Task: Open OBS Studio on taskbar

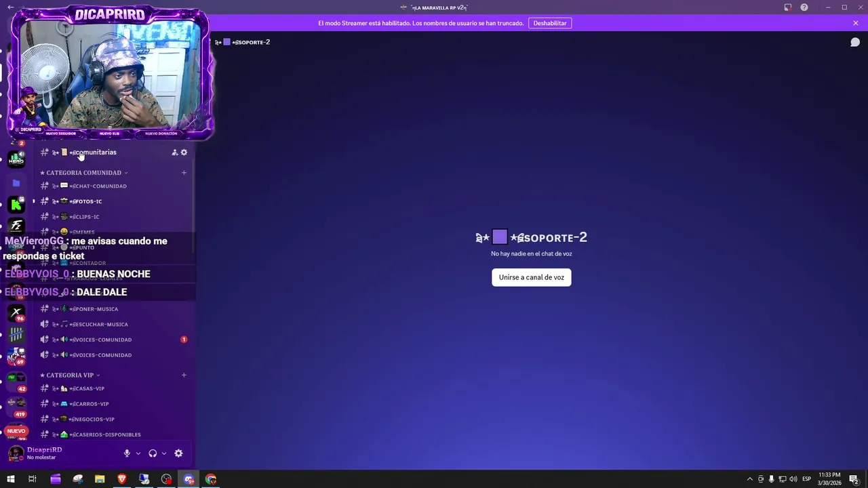Action: pyautogui.click(x=166, y=479)
